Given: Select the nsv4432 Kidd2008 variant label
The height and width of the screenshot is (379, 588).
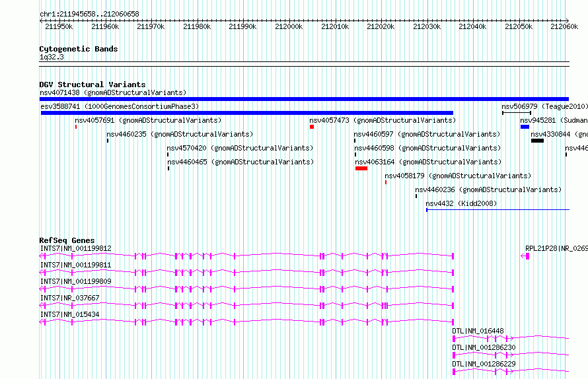Looking at the screenshot, I should 461,203.
